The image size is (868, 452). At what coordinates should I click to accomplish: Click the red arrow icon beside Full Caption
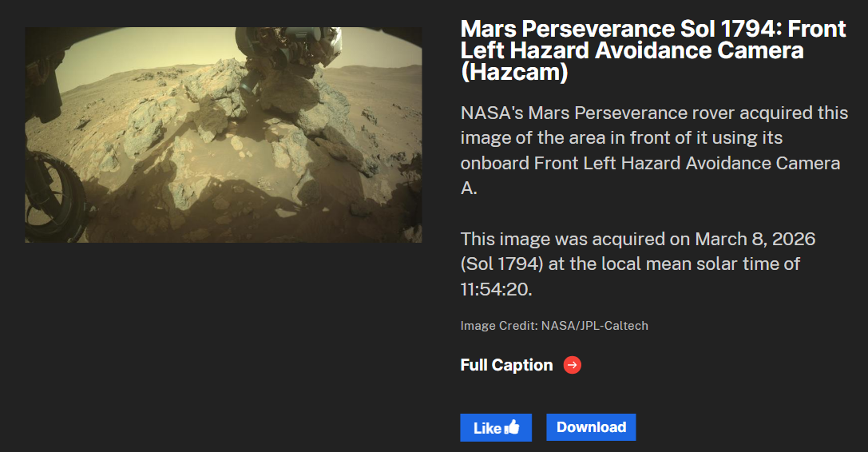573,365
